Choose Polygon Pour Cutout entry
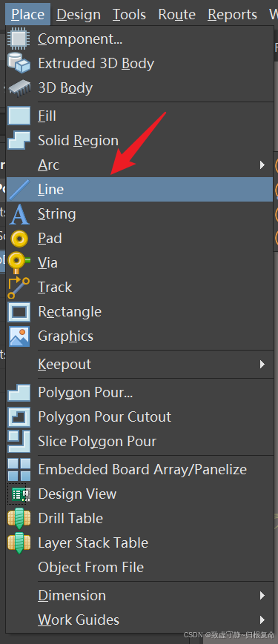 click(x=139, y=417)
